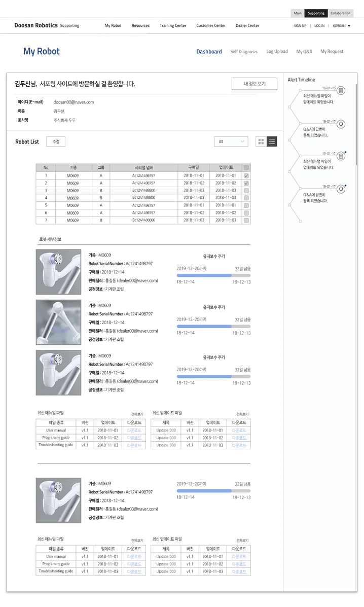Image resolution: width=364 pixels, height=607 pixels.
Task: Open the Training Center nav menu
Action: coord(173,26)
